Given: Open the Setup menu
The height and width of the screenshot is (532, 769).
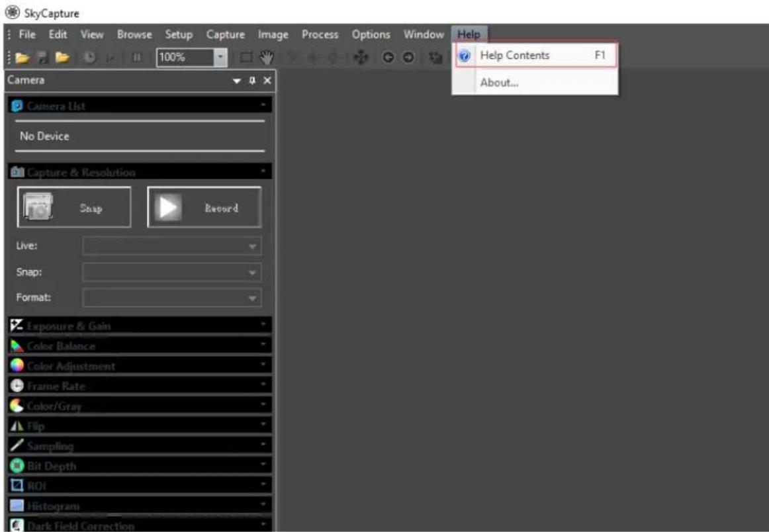Looking at the screenshot, I should (179, 35).
